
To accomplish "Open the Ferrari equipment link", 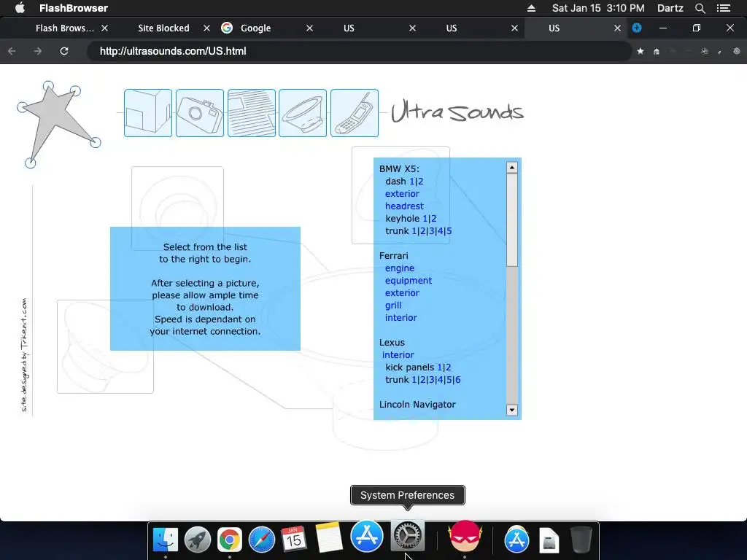I will [409, 281].
